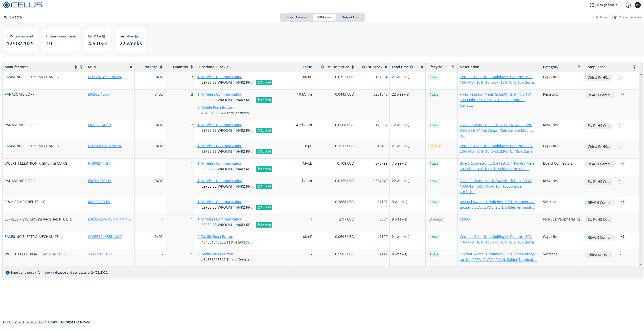Click Locked badge in CL05A104KO5NNWC row
The height and width of the screenshot is (330, 644).
(264, 82)
